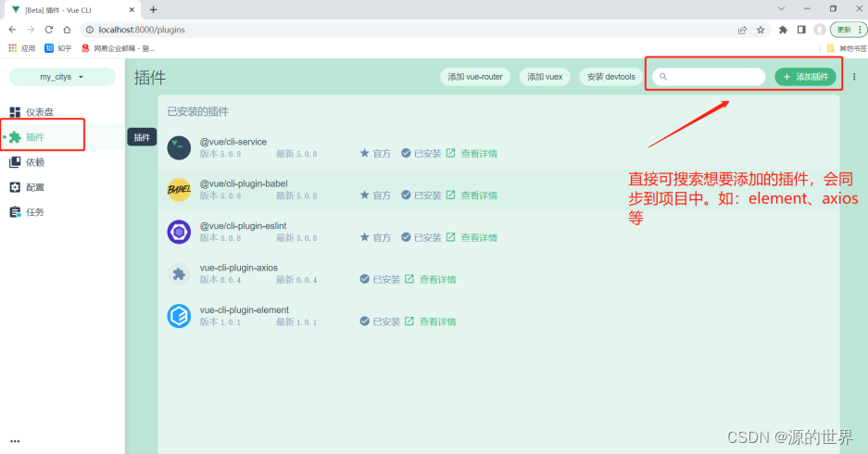
Task: Click the browser home icon
Action: (67, 30)
